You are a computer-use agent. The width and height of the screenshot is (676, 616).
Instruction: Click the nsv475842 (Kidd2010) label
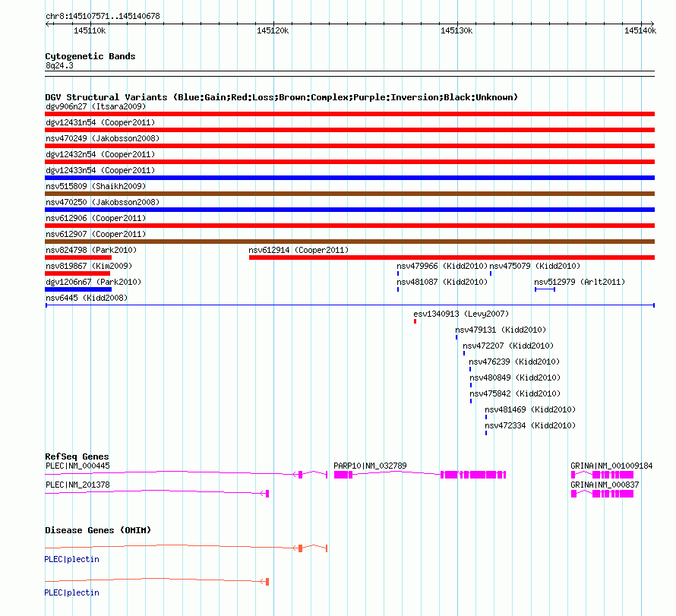(515, 393)
